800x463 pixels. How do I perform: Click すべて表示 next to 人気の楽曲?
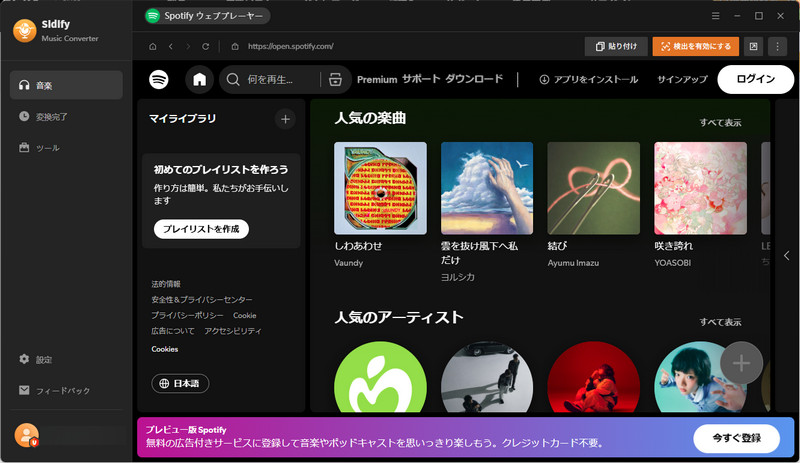(x=720, y=123)
